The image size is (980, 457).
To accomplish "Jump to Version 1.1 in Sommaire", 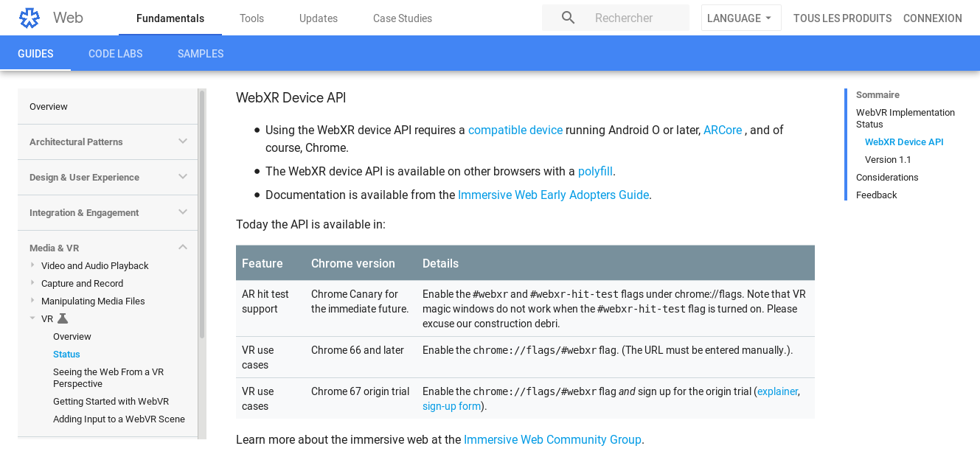I will point(888,159).
